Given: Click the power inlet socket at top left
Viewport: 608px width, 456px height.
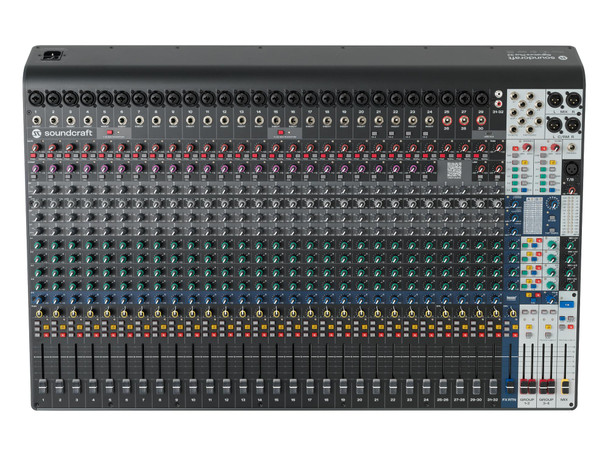Looking at the screenshot, I should tap(52, 55).
